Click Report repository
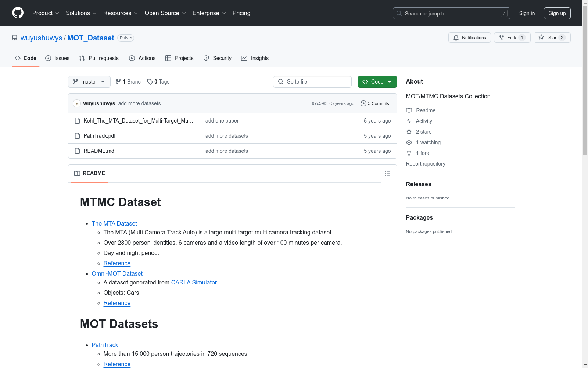588x368 pixels. click(426, 164)
